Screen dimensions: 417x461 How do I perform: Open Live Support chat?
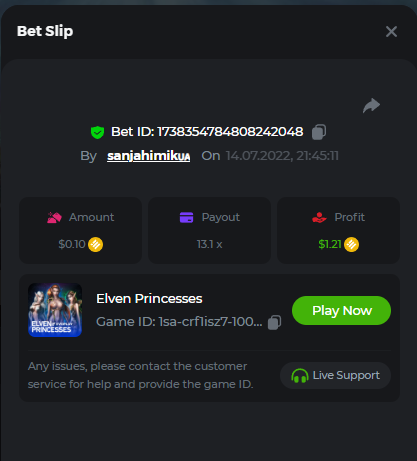(x=335, y=376)
